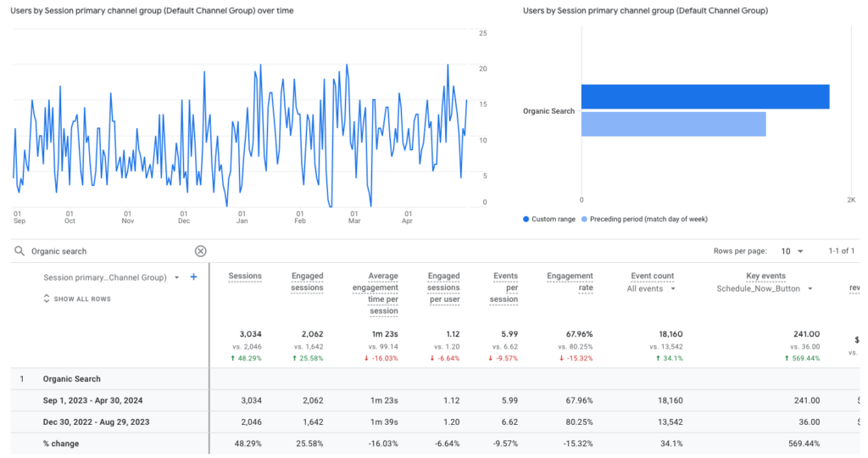Click Sep 1, 2023 - Apr 30, 2024 row
Image resolution: width=868 pixels, height=458 pixels.
click(x=435, y=400)
